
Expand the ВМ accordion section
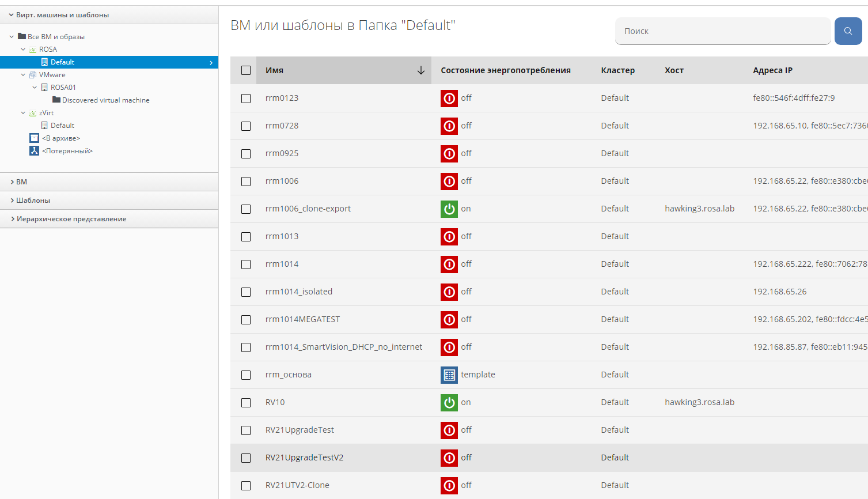click(21, 182)
